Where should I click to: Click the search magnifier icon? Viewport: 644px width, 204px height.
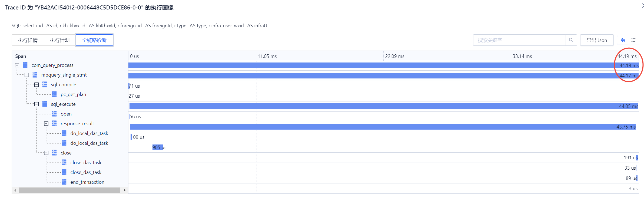[571, 40]
